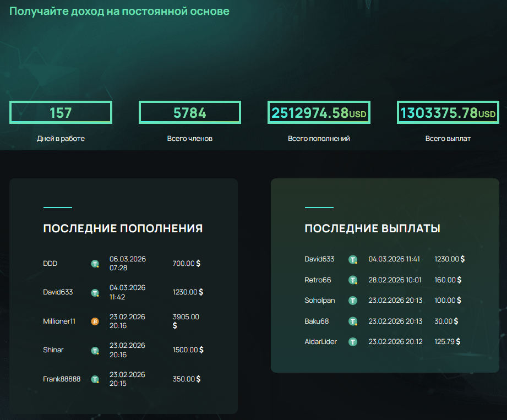507x420 pixels.
Task: Click the Tether icon next to Frank88888
Action: coord(95,379)
